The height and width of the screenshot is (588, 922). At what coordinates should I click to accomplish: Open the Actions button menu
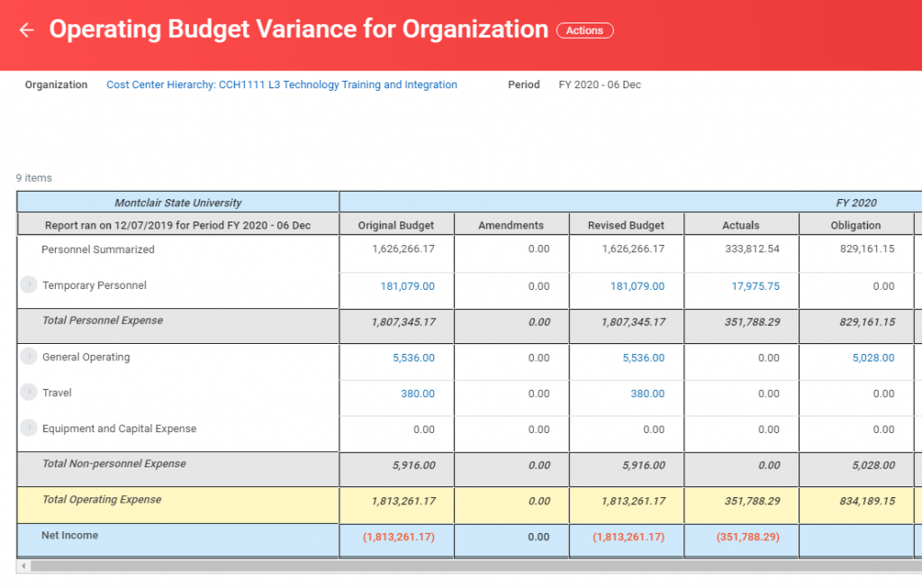pos(584,31)
